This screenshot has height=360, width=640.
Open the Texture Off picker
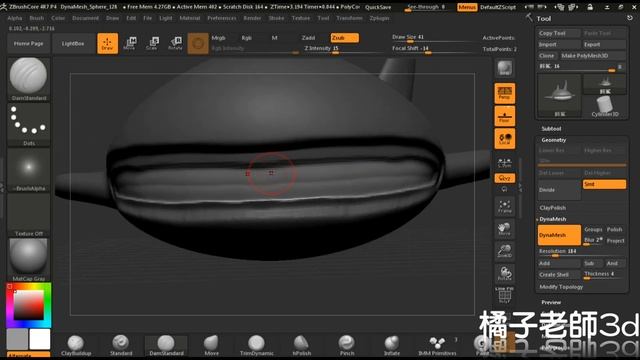[x=29, y=215]
